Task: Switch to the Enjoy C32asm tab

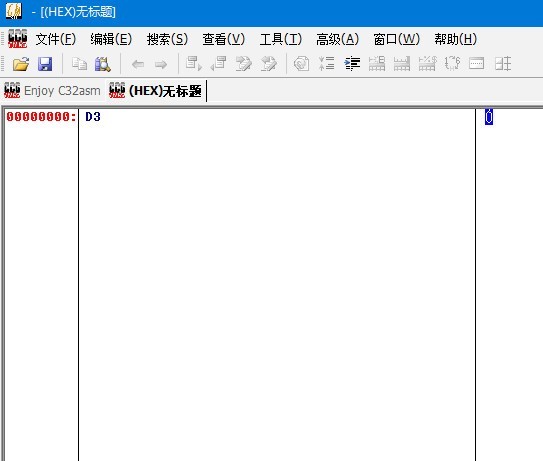Action: tap(52, 91)
